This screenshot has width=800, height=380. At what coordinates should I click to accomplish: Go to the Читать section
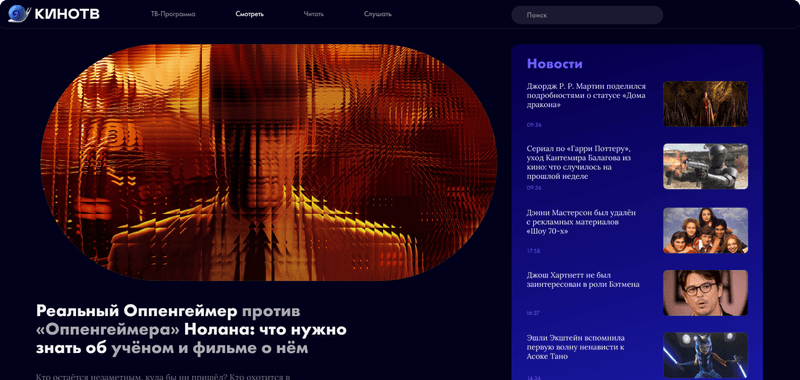pyautogui.click(x=313, y=14)
